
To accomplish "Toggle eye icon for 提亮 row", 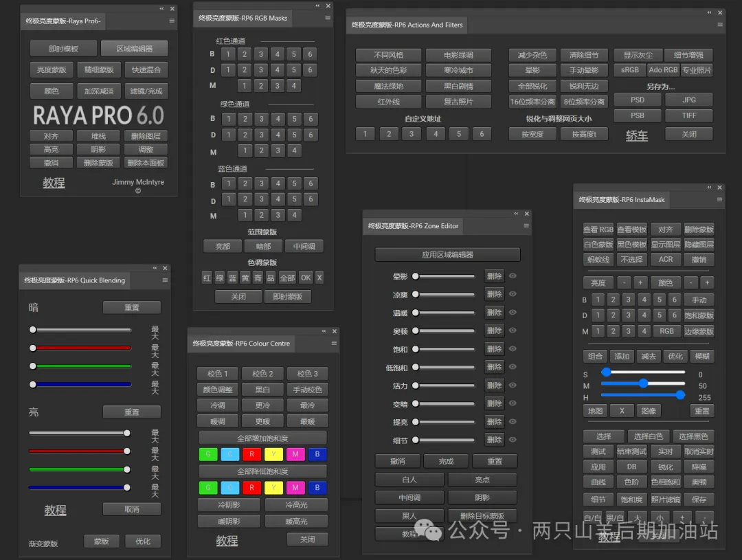I will pyautogui.click(x=513, y=422).
